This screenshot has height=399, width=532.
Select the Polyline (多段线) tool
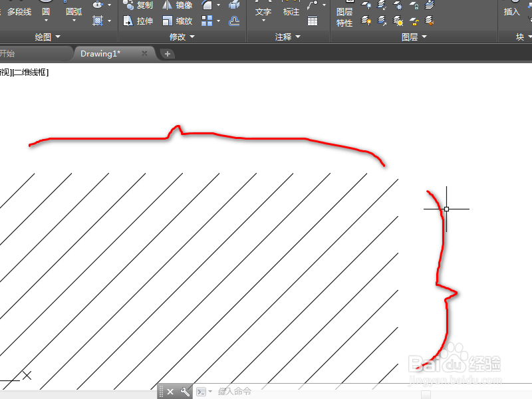pyautogui.click(x=19, y=12)
